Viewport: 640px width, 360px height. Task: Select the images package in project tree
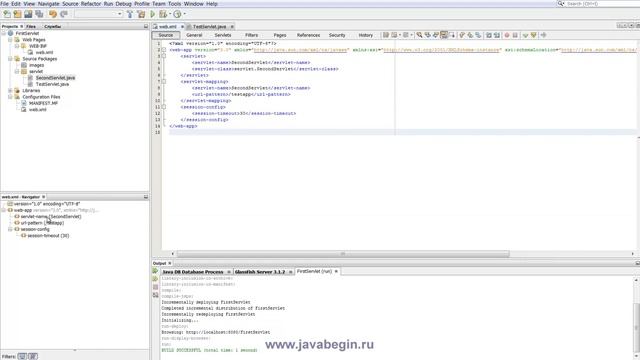pos(36,65)
